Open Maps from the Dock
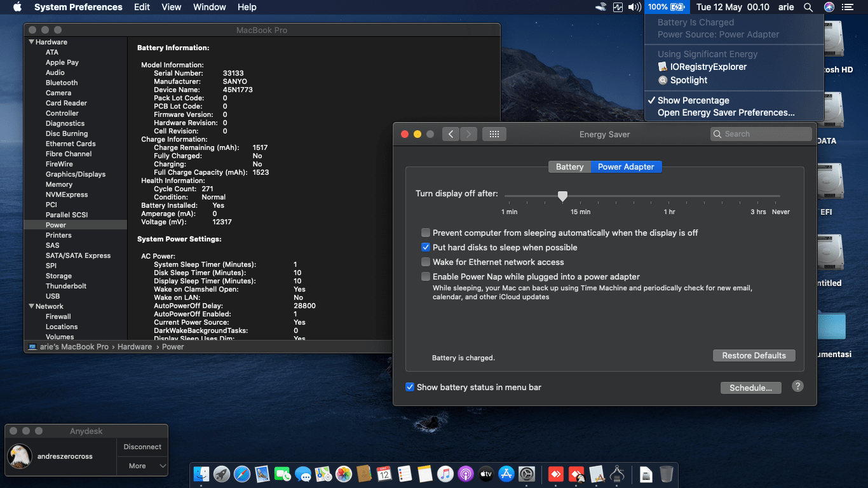Screen dimensions: 868x488 [x=323, y=474]
